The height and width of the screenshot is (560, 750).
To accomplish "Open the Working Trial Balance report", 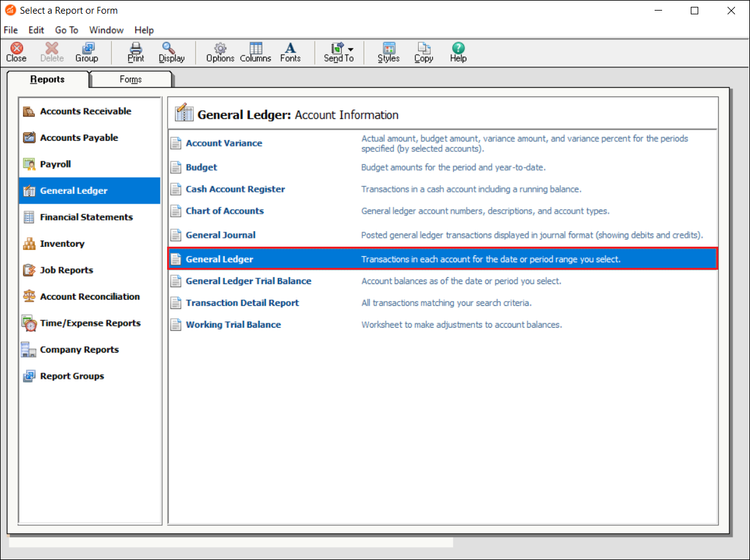I will click(233, 325).
